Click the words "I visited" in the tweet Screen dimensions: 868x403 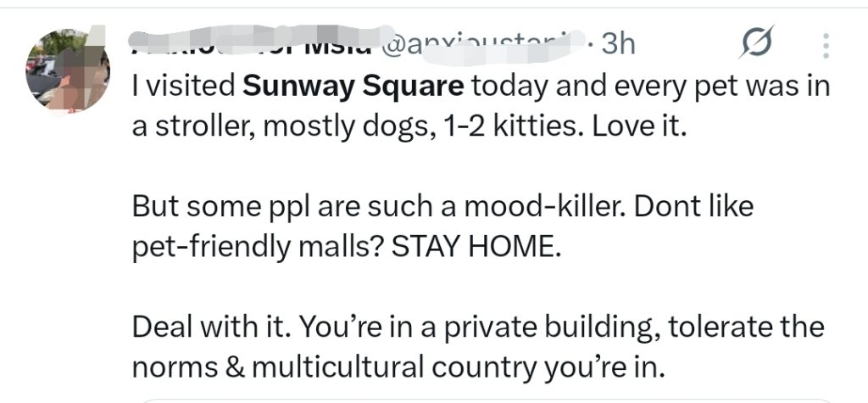coord(183,87)
